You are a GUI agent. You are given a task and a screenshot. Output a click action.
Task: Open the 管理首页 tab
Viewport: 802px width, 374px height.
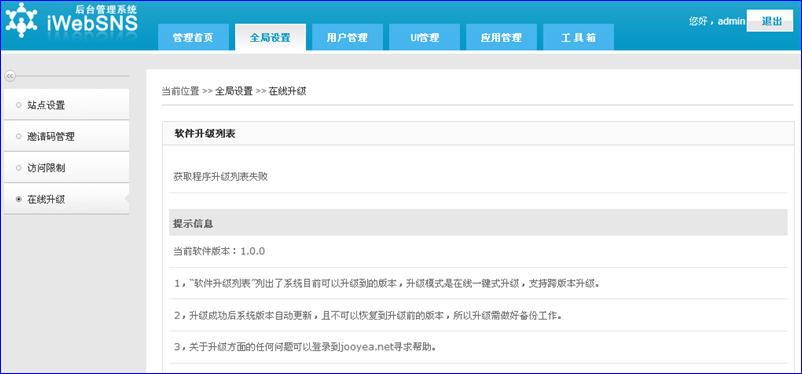pyautogui.click(x=193, y=37)
